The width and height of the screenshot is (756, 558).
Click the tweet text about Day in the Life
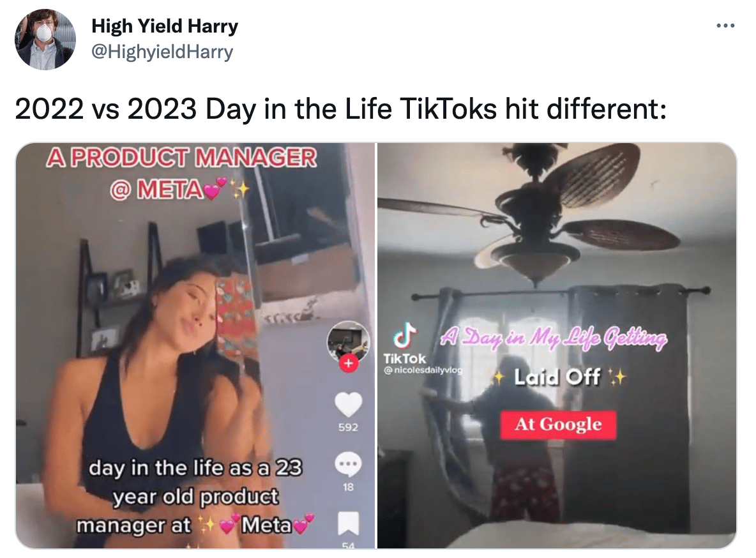(x=341, y=109)
